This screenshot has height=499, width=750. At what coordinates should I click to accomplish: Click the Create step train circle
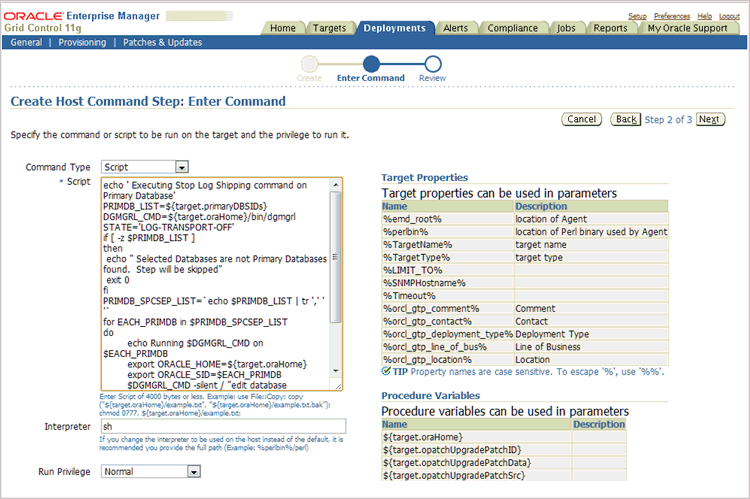pos(309,64)
